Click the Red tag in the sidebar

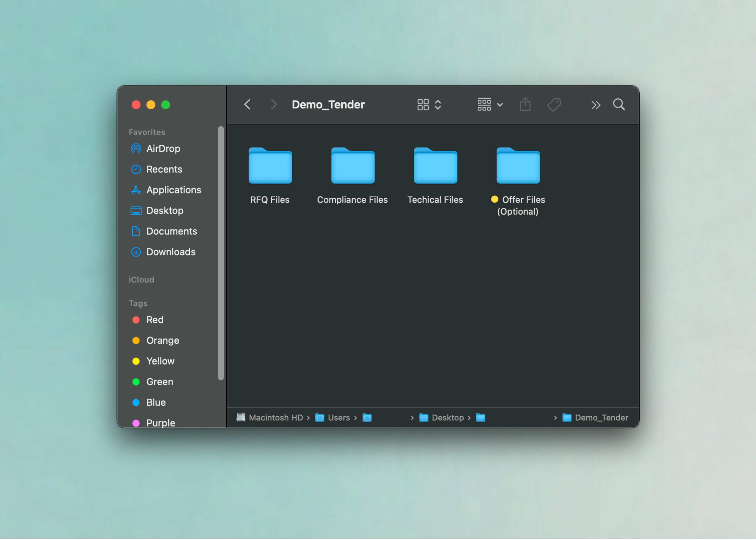[155, 320]
